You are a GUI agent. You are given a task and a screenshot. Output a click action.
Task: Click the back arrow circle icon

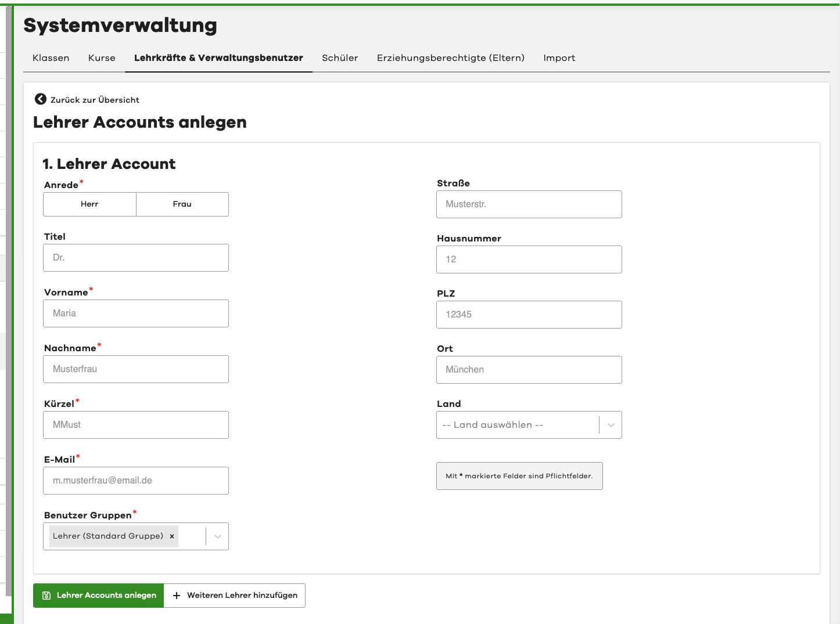coord(40,99)
